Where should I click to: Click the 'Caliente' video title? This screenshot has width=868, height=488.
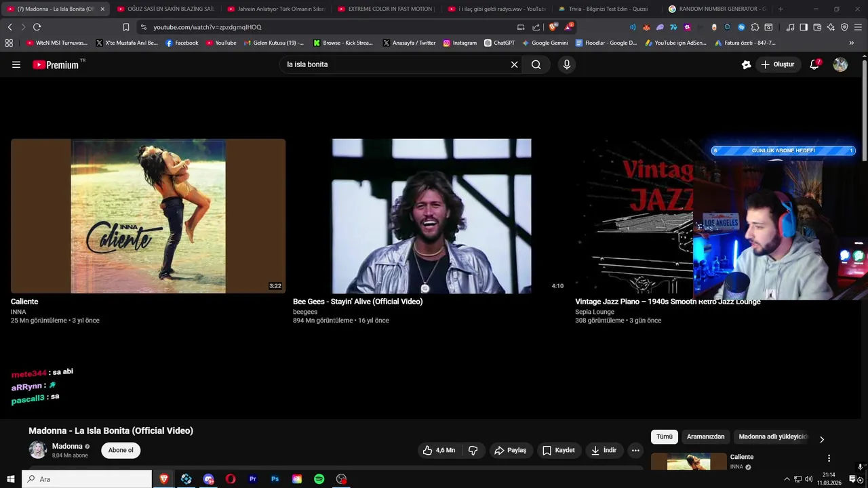pyautogui.click(x=24, y=302)
